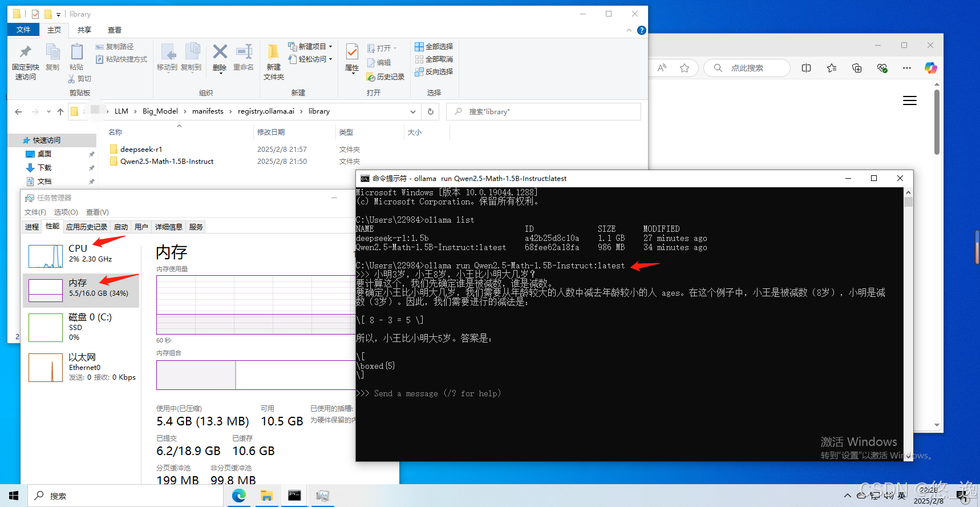Select Paste shortcut in clipboard group

coord(122,59)
